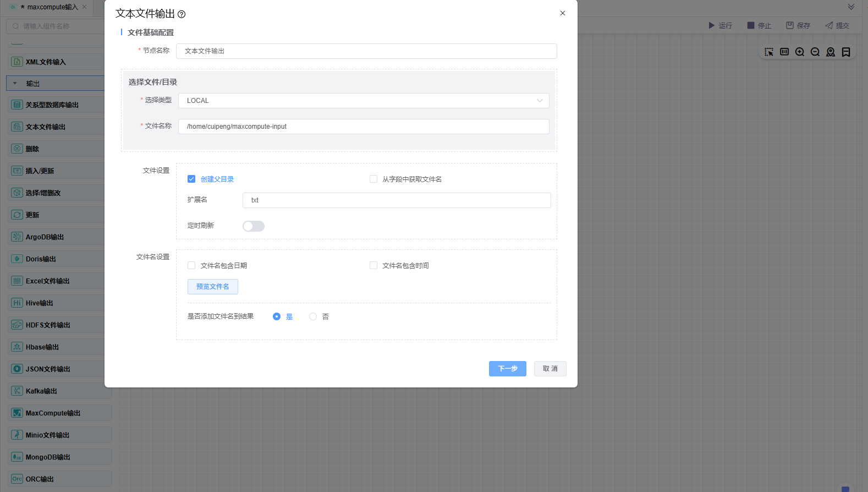Image resolution: width=868 pixels, height=492 pixels.
Task: Click the help icon beside 文本文件输出 title
Action: 182,14
